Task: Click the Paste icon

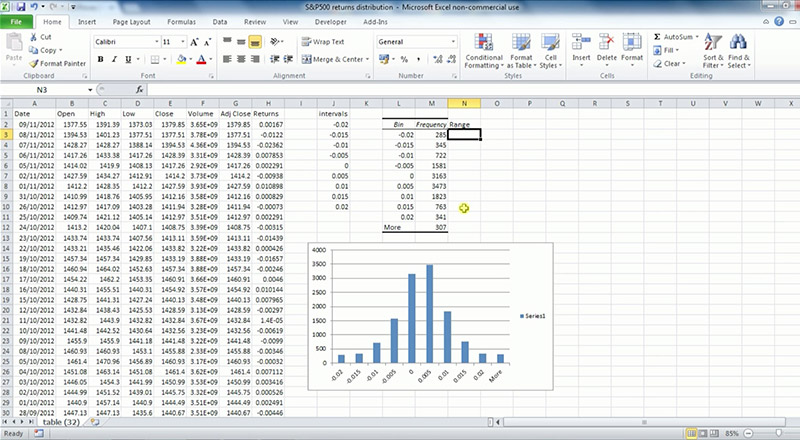Action: coord(14,42)
